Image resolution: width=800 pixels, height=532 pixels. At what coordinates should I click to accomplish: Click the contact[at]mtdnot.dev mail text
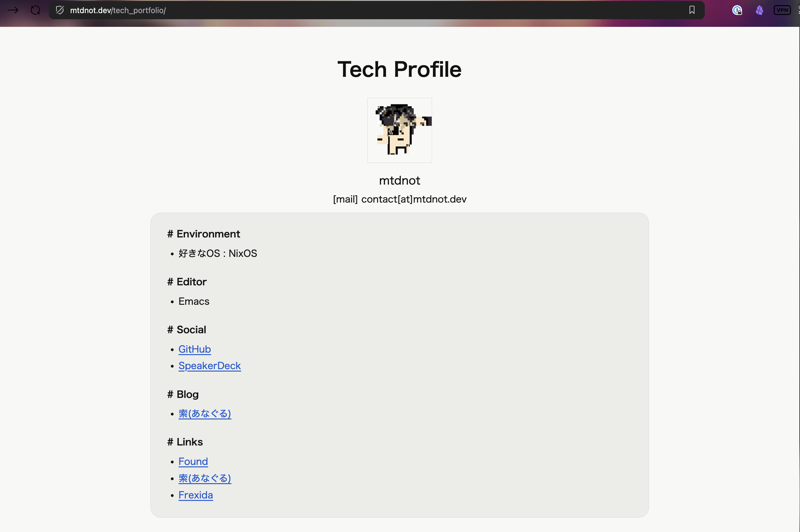[x=414, y=199]
